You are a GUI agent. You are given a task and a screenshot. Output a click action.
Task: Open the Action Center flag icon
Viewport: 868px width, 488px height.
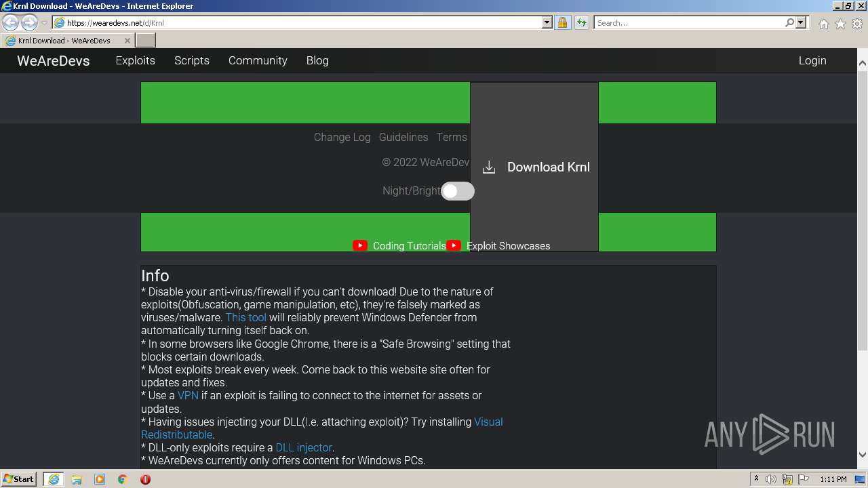[x=804, y=479]
